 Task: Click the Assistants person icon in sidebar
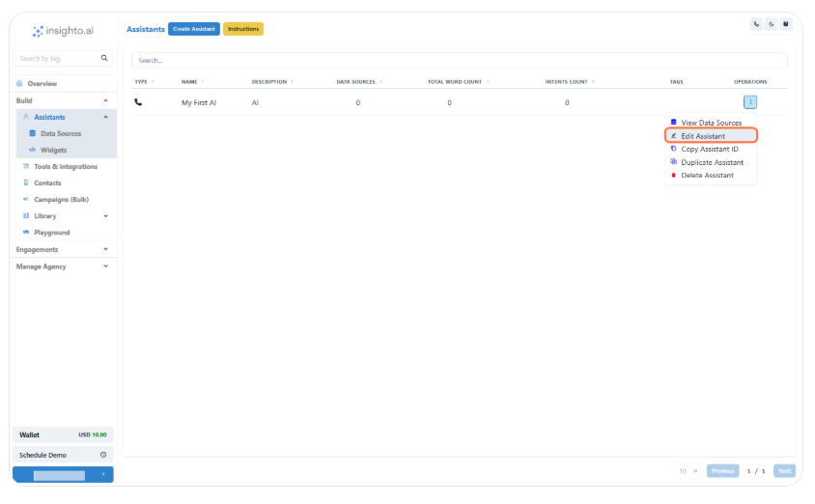(26, 117)
